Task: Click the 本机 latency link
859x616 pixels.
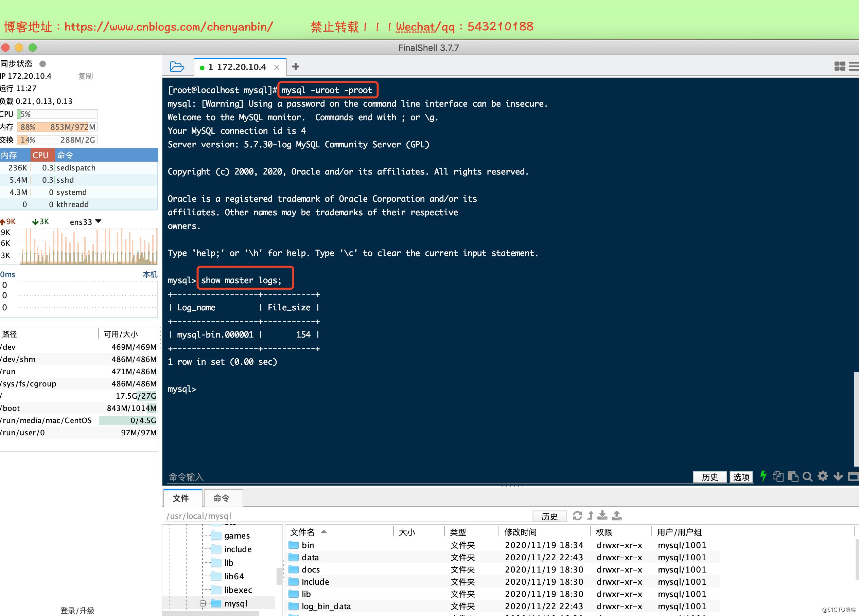Action: click(150, 274)
